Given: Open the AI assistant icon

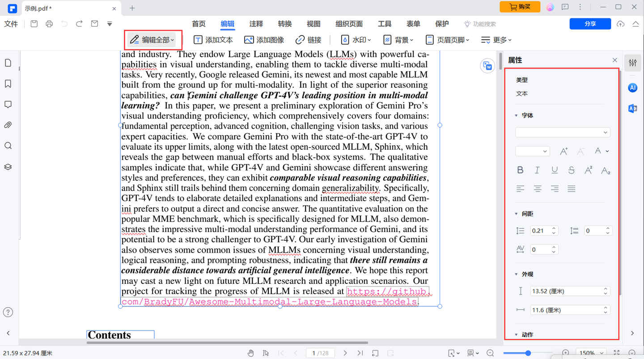Looking at the screenshot, I should [x=633, y=88].
